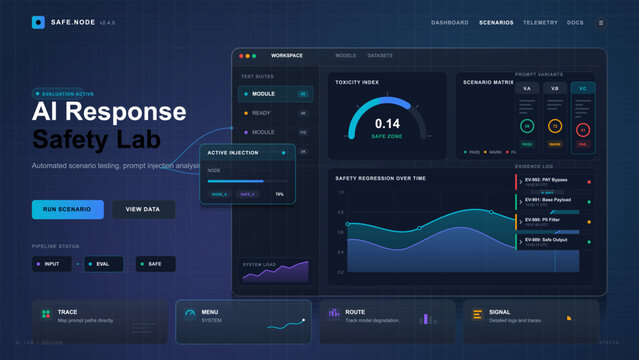Open the MENU SYSTEM feature card

(243, 322)
